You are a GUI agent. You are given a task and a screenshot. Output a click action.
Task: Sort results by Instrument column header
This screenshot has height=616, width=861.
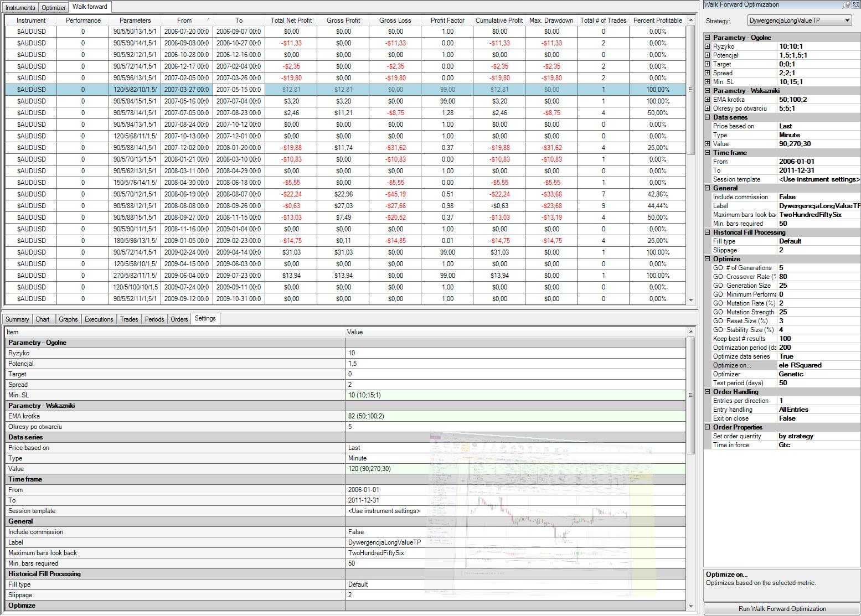[x=31, y=20]
